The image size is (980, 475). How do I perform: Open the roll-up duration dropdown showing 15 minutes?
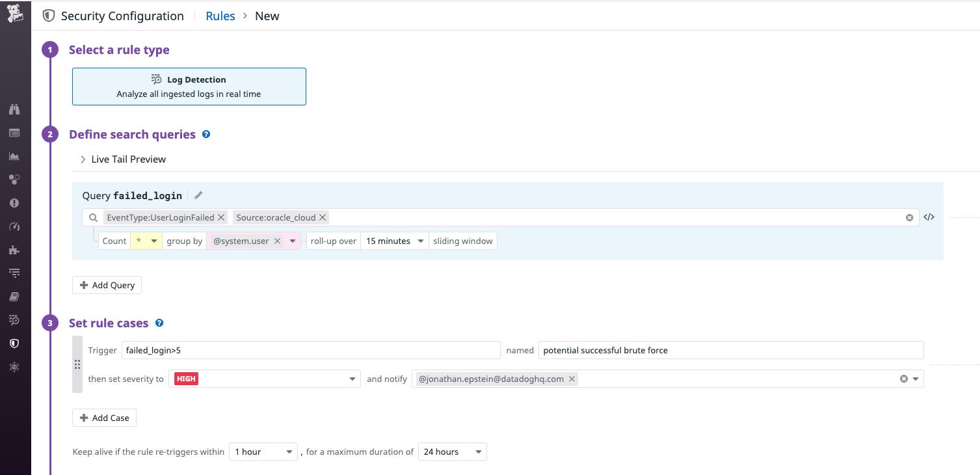(394, 241)
